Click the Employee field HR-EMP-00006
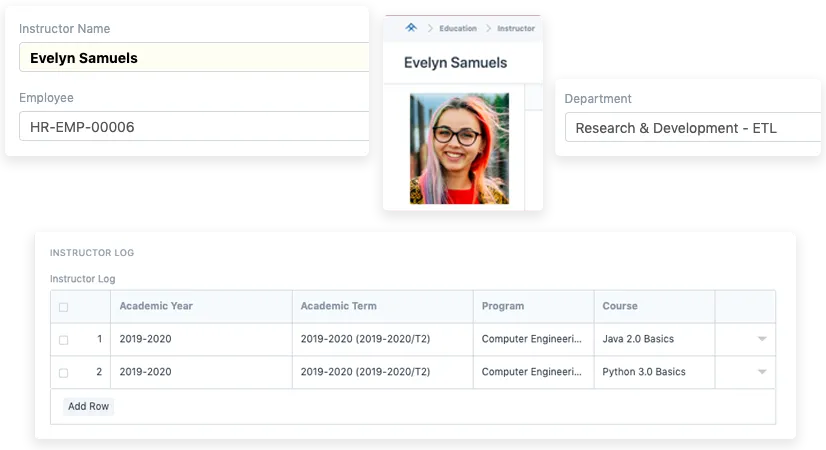The width and height of the screenshot is (826, 450). [194, 127]
